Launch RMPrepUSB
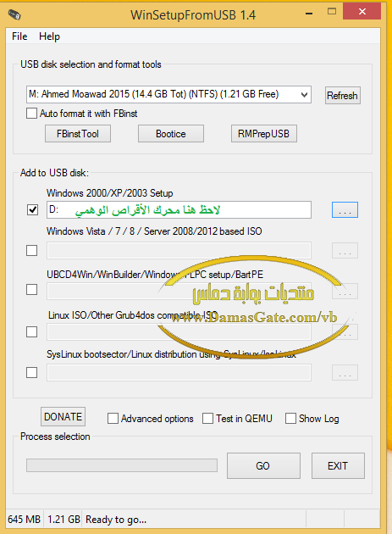Viewport: 392px width, 534px height. pyautogui.click(x=263, y=134)
